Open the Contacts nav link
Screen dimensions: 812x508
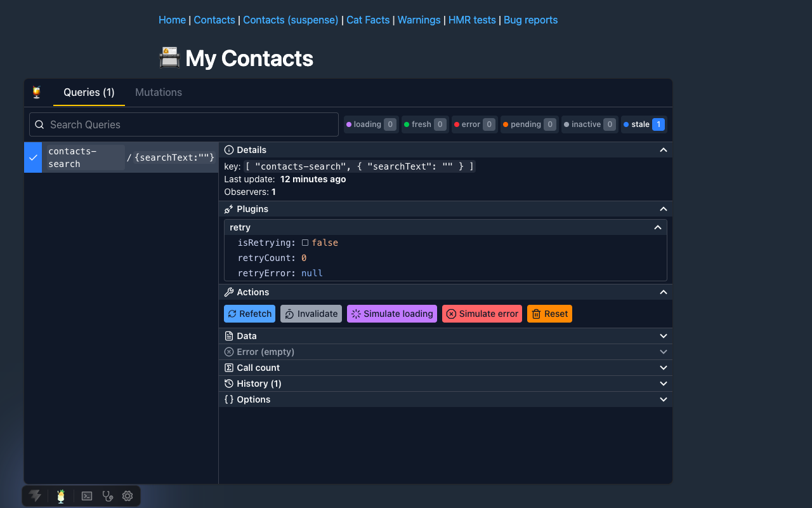click(x=214, y=20)
